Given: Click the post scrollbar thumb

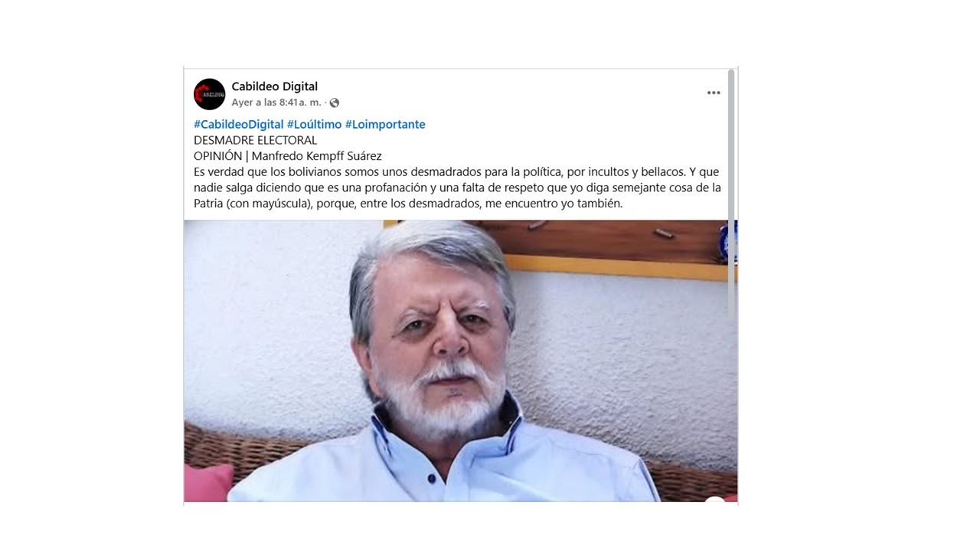Looking at the screenshot, I should [x=731, y=195].
